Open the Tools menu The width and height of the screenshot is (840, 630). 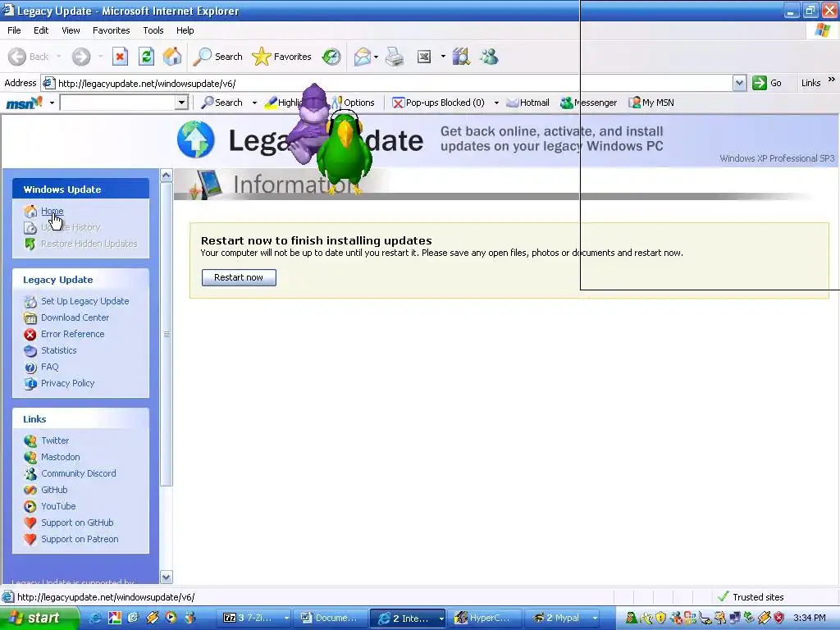click(153, 30)
